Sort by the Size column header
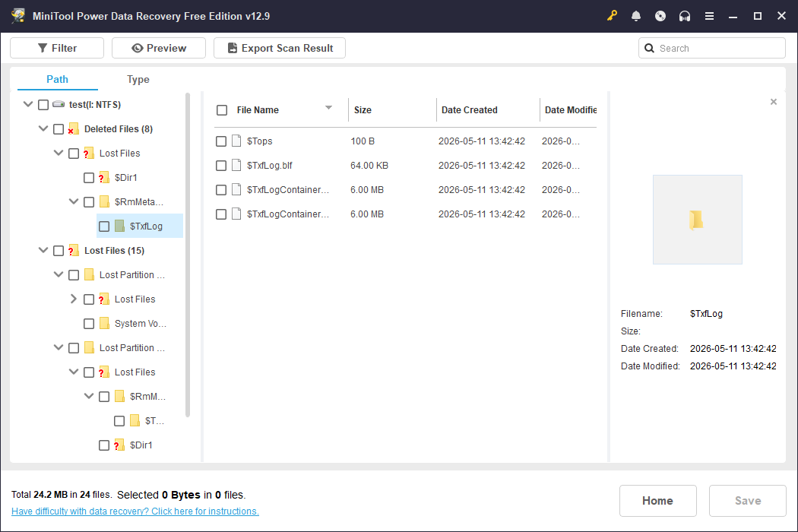798x532 pixels. pos(363,110)
